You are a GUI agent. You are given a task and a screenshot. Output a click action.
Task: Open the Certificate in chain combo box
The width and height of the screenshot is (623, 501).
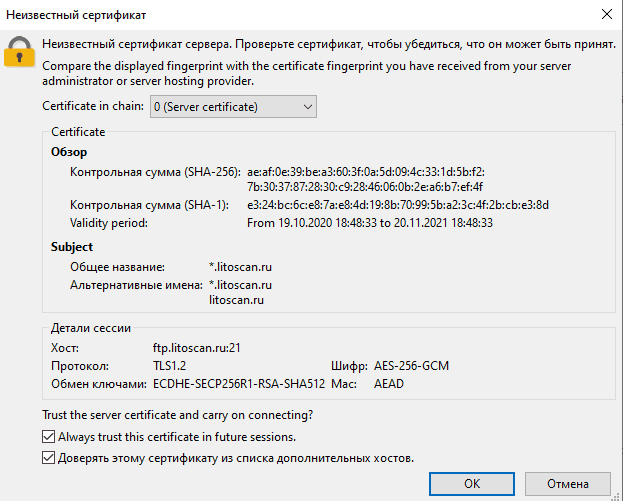point(233,106)
